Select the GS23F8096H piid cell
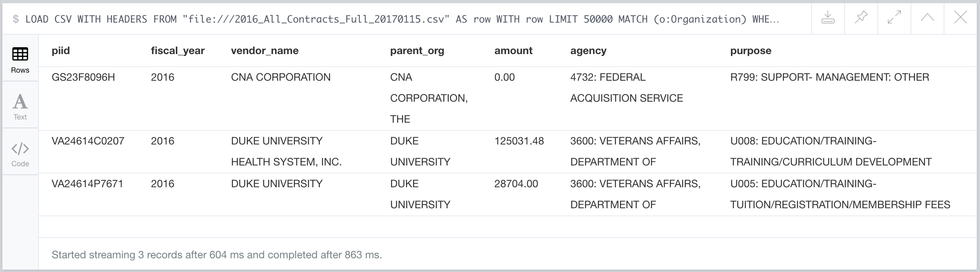Image resolution: width=980 pixels, height=272 pixels. click(83, 77)
